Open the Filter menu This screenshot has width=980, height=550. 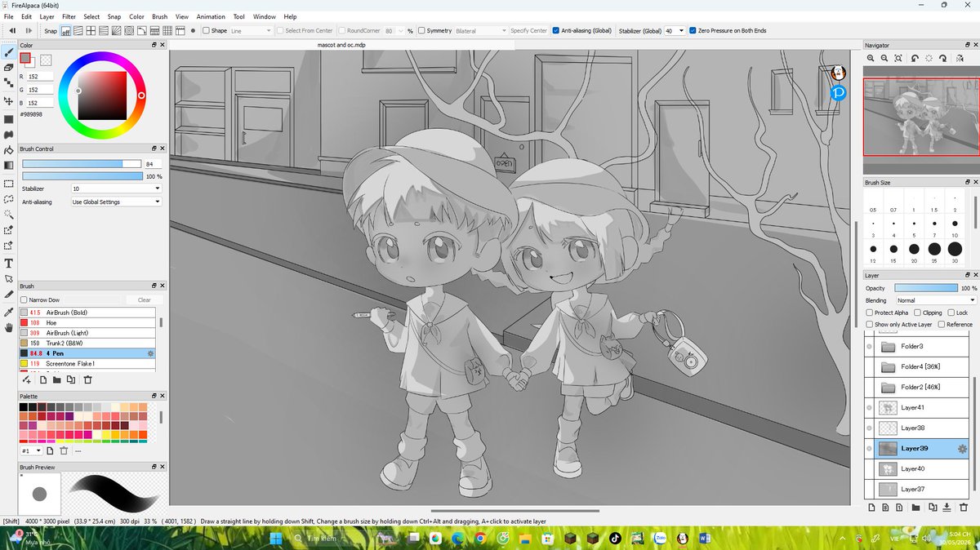tap(69, 16)
